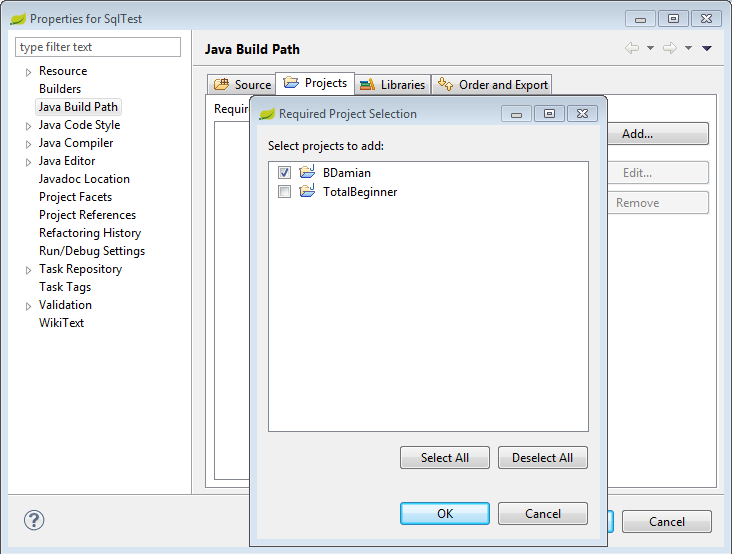Click Select All button

445,458
